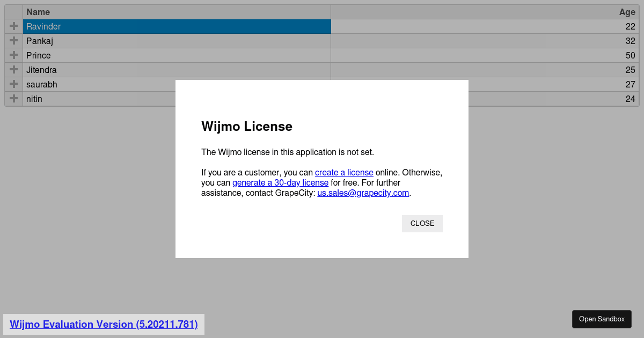Close the Wijmo License dialog

tap(422, 224)
